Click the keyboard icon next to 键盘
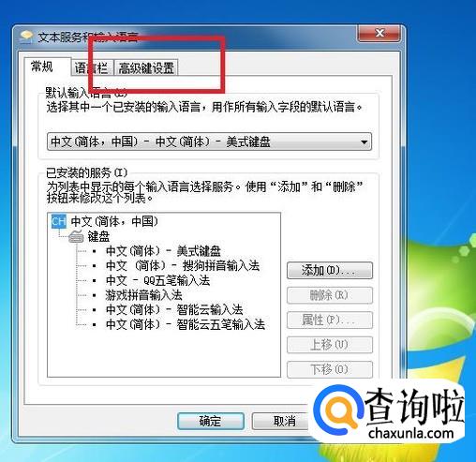476x462 pixels. coord(76,236)
